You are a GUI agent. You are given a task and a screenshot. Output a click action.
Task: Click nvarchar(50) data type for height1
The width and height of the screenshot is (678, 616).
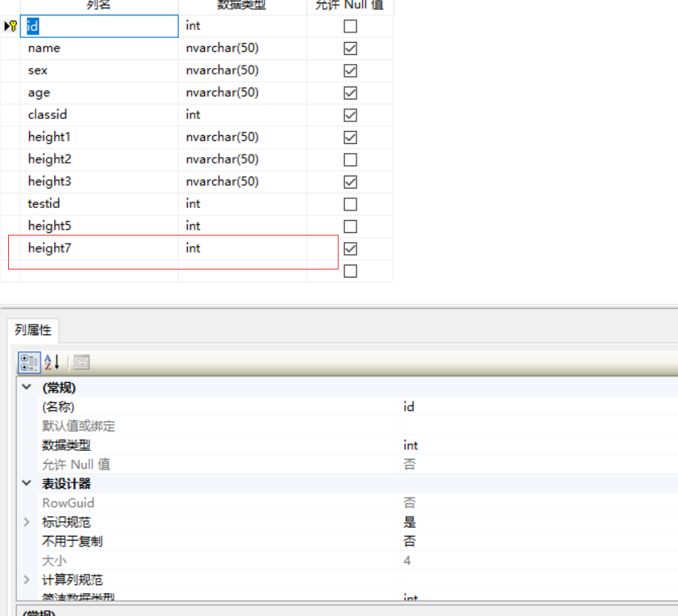point(242,137)
